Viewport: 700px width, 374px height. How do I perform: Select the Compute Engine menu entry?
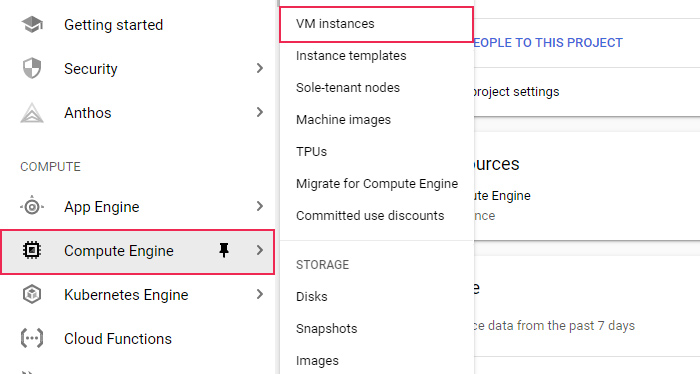[138, 252]
